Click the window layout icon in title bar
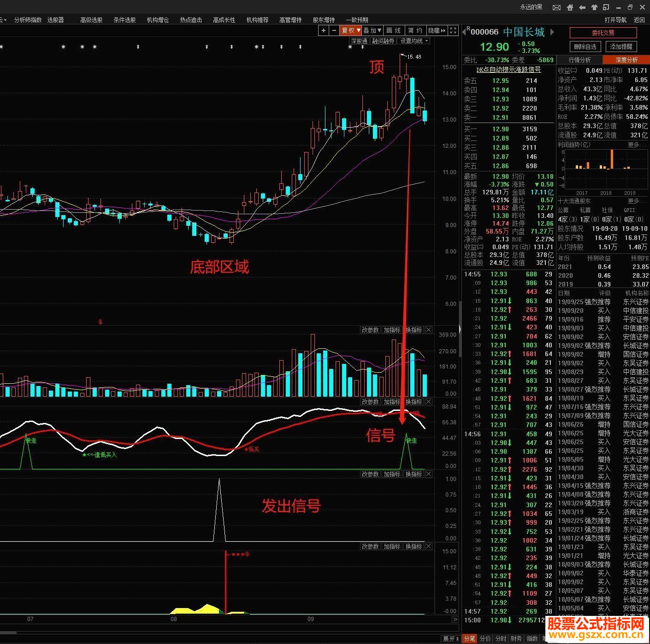The height and width of the screenshot is (644, 650). [606, 7]
